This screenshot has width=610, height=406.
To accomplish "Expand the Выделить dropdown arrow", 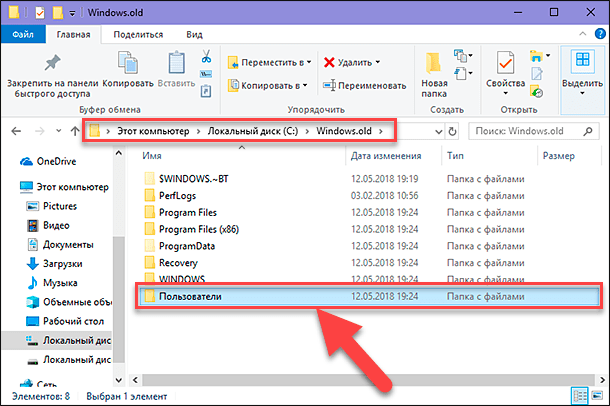I will [x=582, y=93].
